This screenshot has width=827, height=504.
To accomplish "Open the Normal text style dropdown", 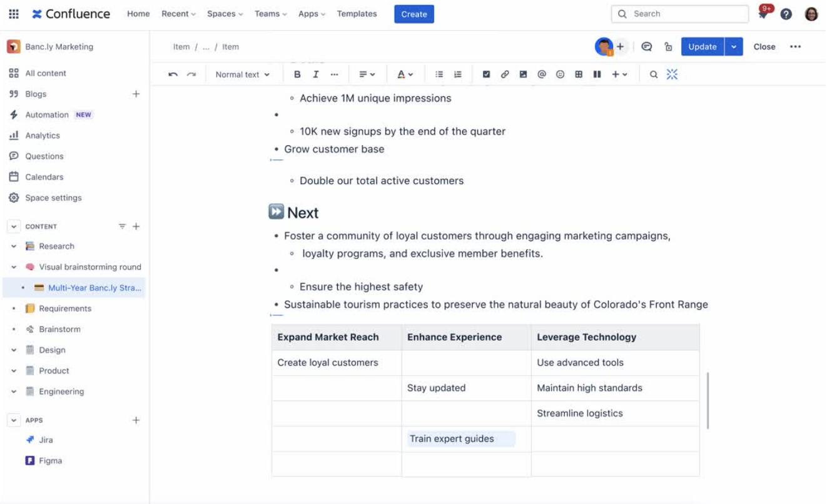I will [x=242, y=74].
